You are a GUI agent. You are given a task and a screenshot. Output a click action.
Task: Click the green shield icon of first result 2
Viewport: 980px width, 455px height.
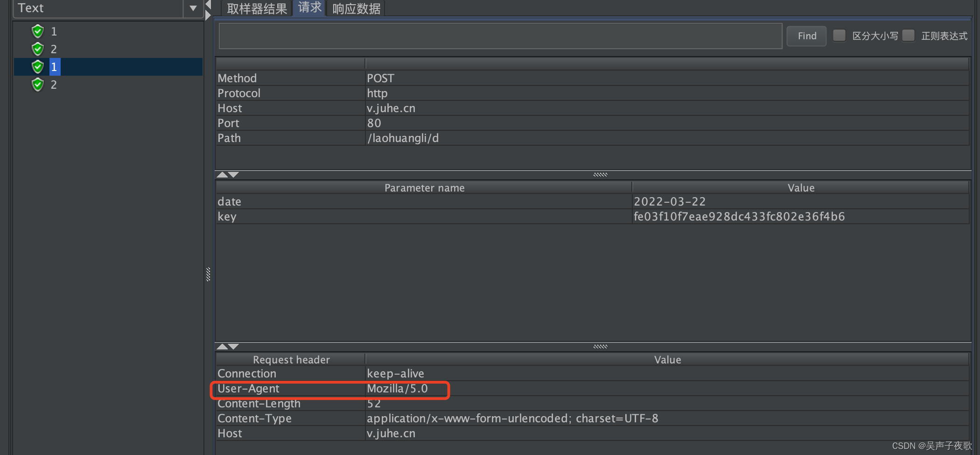coord(38,49)
